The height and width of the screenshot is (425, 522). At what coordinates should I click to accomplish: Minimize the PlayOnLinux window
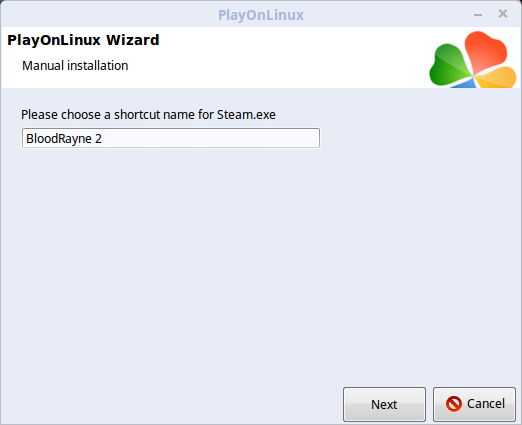coord(478,15)
